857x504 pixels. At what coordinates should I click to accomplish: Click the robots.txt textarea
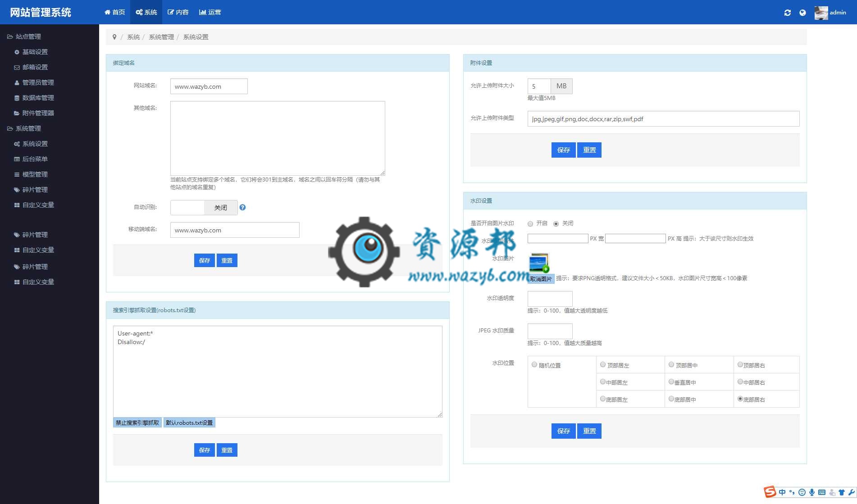tap(278, 372)
